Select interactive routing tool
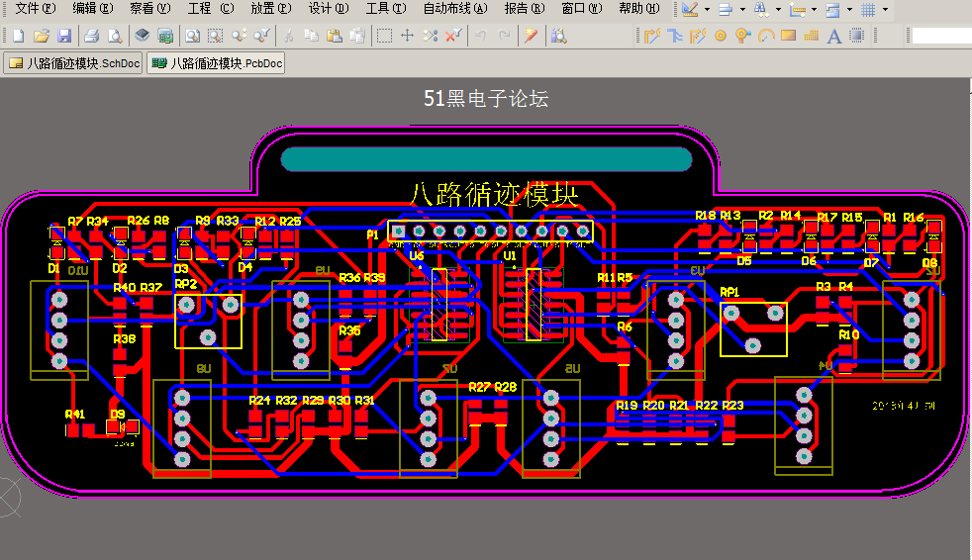The height and width of the screenshot is (560, 972). tap(652, 36)
